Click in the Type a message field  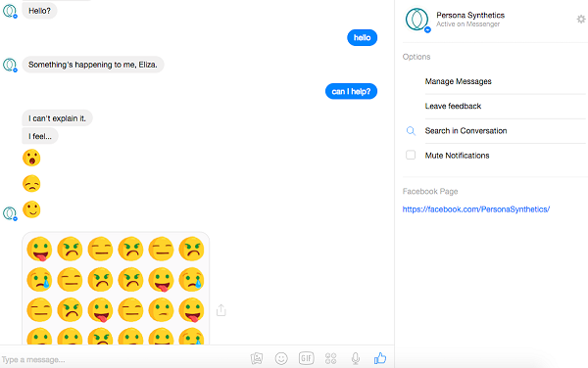point(123,359)
